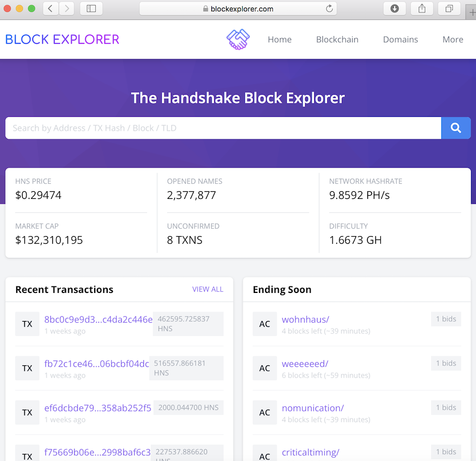Reload the page in Safari
Screen dimensions: 476x461
(329, 9)
